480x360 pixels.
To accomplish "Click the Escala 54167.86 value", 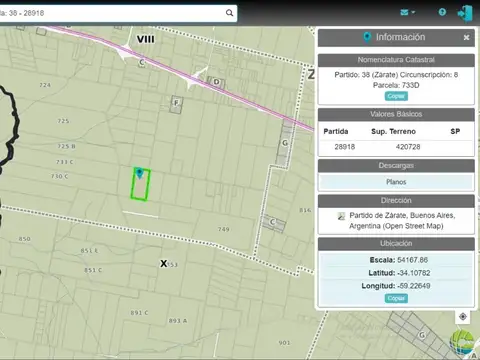I will 412,260.
